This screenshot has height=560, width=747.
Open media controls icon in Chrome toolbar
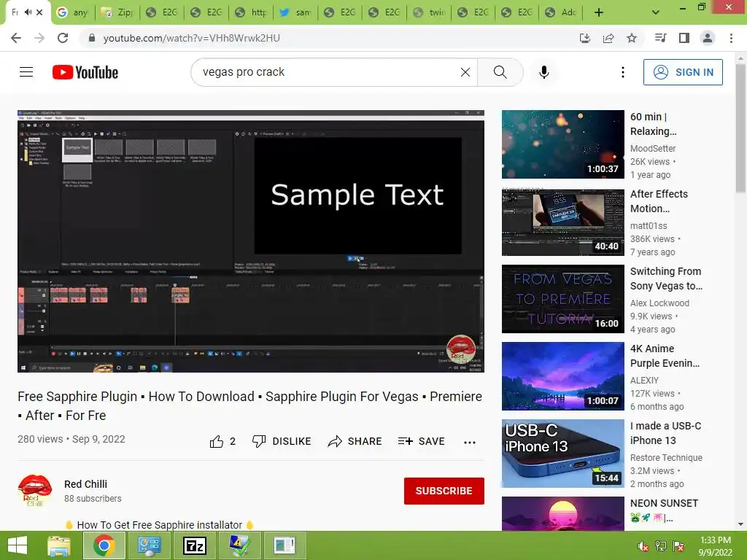(x=661, y=38)
